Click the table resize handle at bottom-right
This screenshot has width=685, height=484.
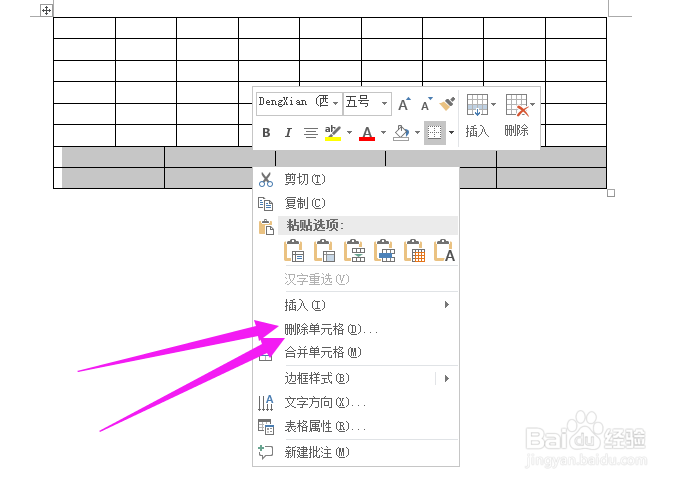coord(611,193)
